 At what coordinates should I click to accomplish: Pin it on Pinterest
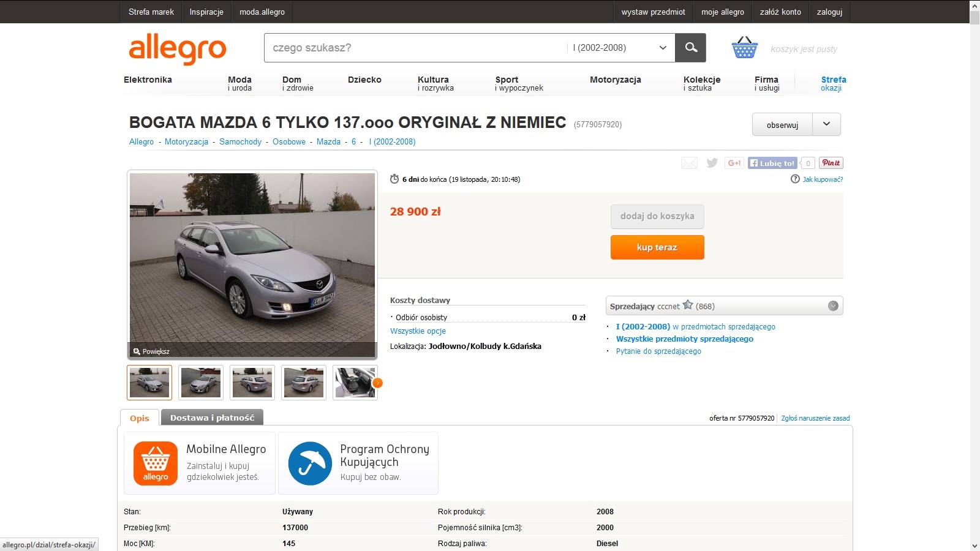tap(831, 163)
